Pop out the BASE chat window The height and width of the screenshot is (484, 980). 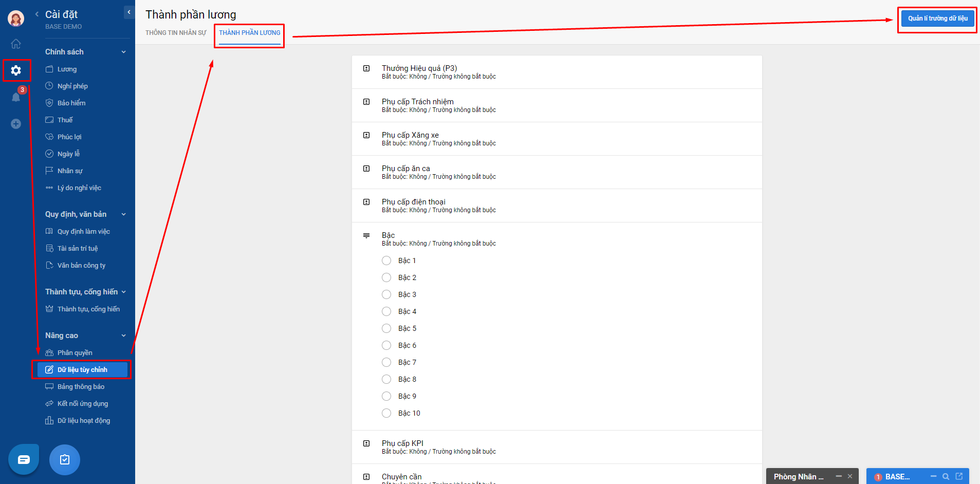959,476
